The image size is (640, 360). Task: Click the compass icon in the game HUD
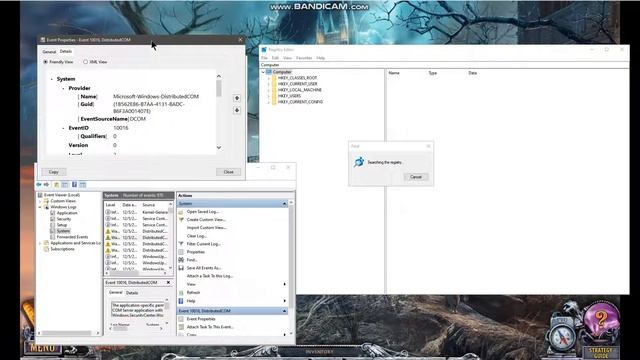[x=563, y=337]
